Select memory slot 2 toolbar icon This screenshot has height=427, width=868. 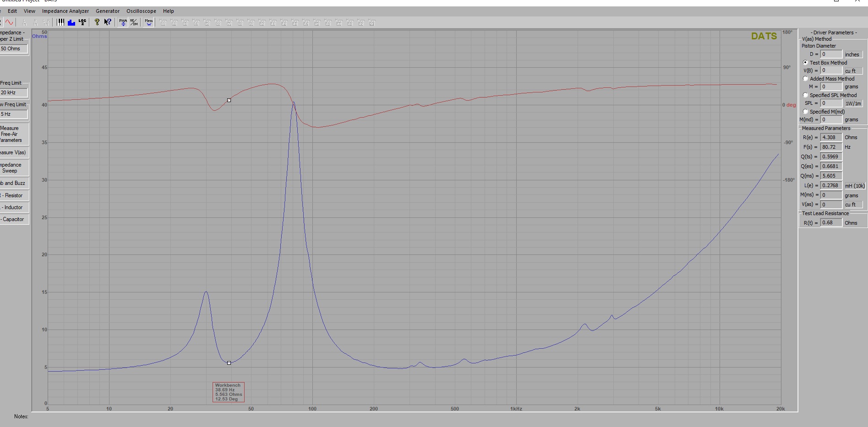pyautogui.click(x=174, y=22)
